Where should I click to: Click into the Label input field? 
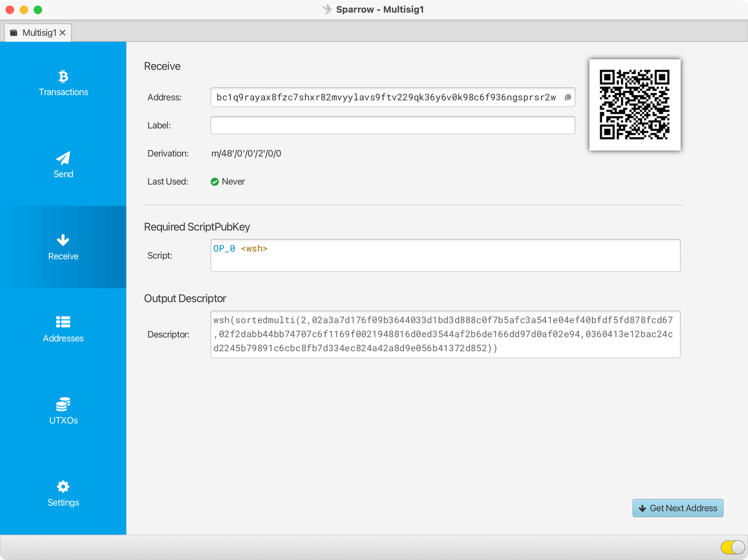(392, 125)
